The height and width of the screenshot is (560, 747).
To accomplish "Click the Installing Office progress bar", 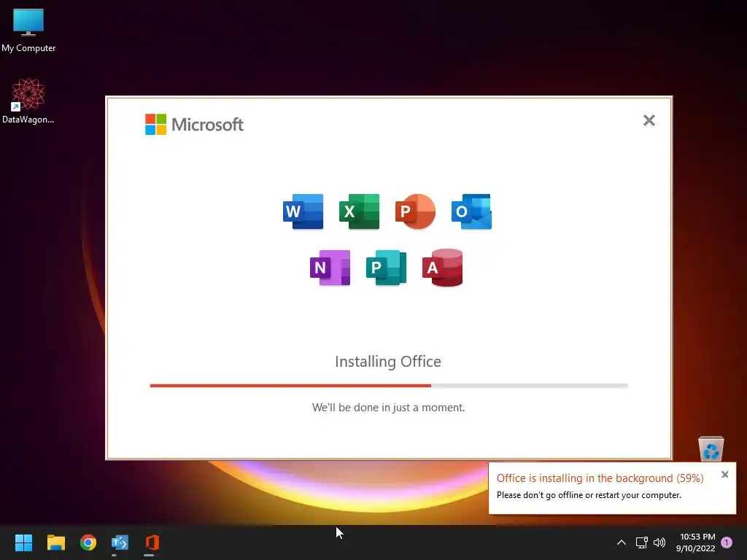I will 389,386.
